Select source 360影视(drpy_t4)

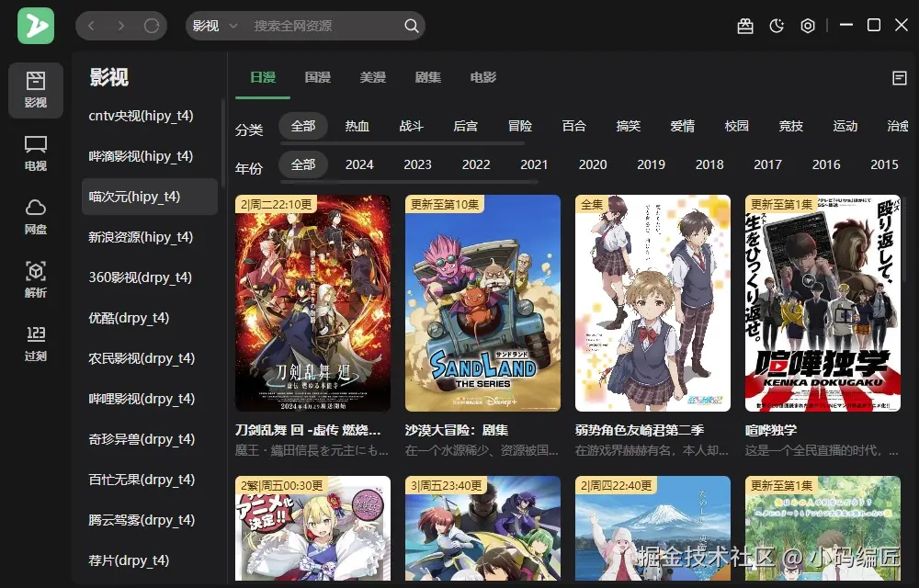click(150, 277)
